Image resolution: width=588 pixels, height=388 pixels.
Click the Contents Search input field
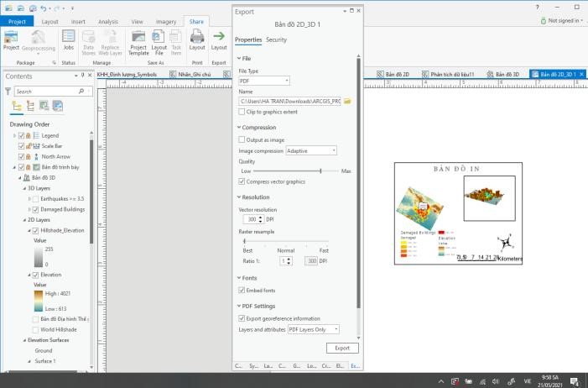click(53, 92)
